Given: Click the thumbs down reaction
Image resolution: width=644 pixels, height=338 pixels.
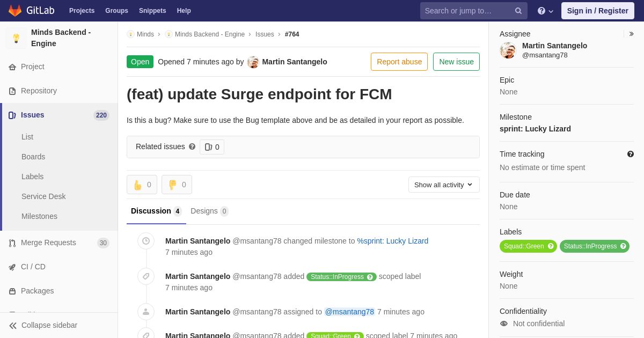Looking at the screenshot, I should [x=177, y=185].
